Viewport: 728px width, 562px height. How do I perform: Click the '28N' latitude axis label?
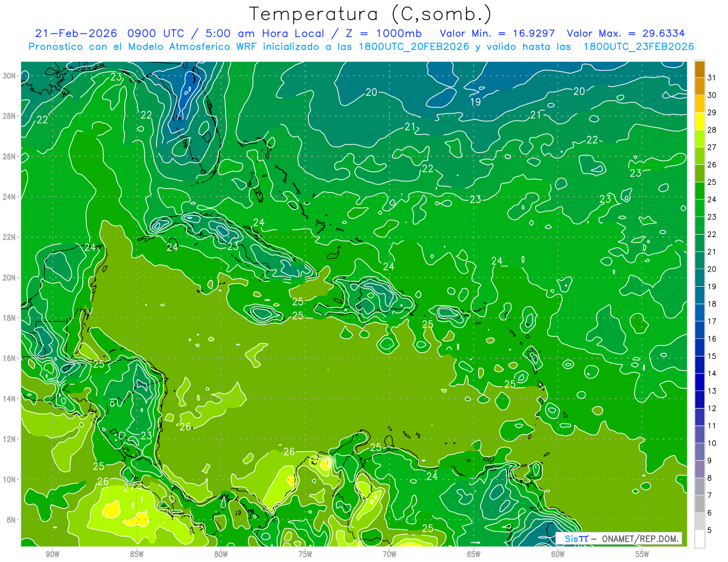10,116
